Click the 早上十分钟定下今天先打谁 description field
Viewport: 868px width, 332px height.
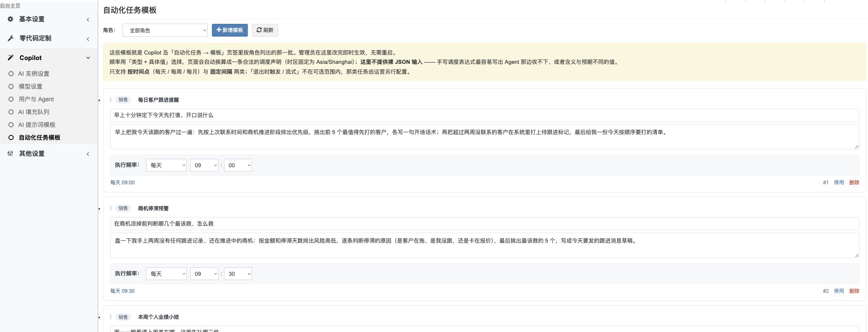[x=484, y=115]
